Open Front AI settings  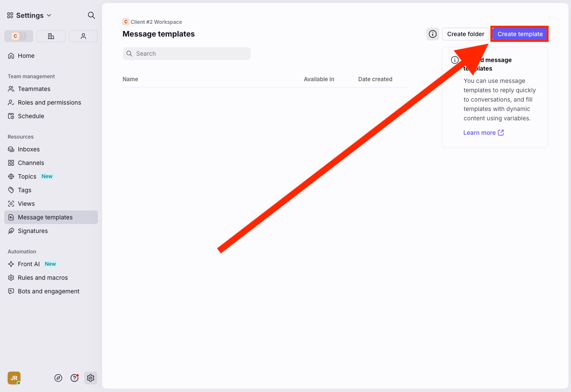tap(29, 264)
